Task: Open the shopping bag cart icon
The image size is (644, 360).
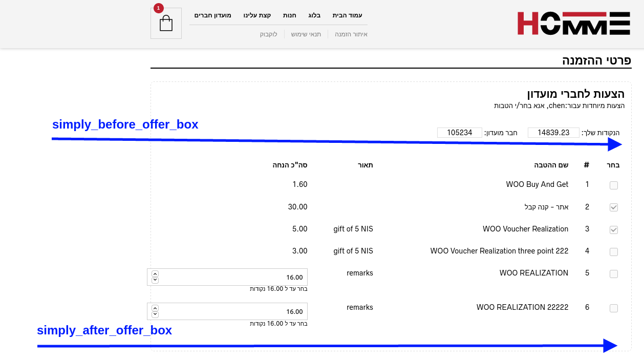Action: pos(166,24)
